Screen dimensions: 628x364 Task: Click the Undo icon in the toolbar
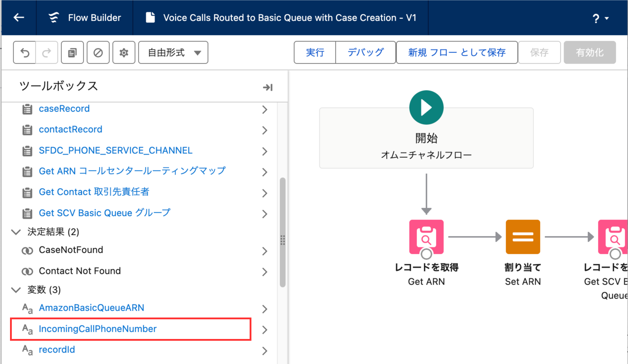[24, 52]
